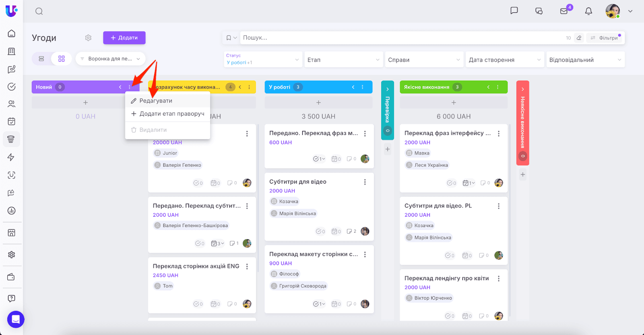Open options for Субтитри для відео card
The image size is (644, 335).
(365, 182)
